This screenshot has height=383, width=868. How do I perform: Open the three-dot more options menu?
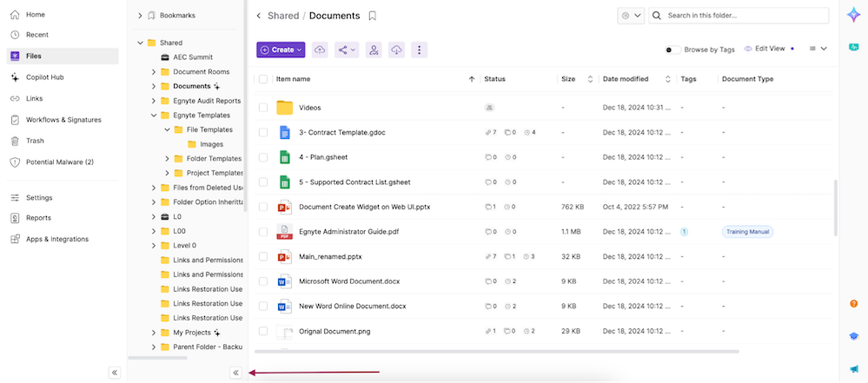(419, 50)
